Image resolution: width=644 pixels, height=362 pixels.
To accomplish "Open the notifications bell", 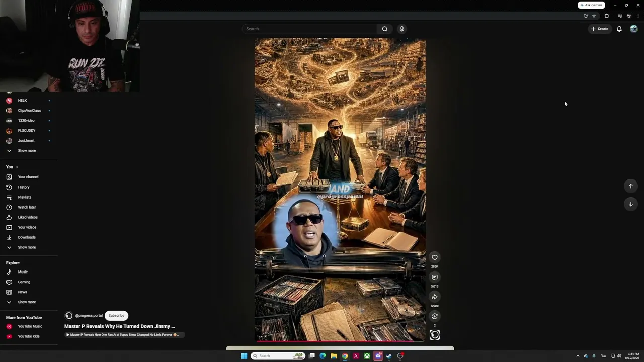I will coord(619,29).
